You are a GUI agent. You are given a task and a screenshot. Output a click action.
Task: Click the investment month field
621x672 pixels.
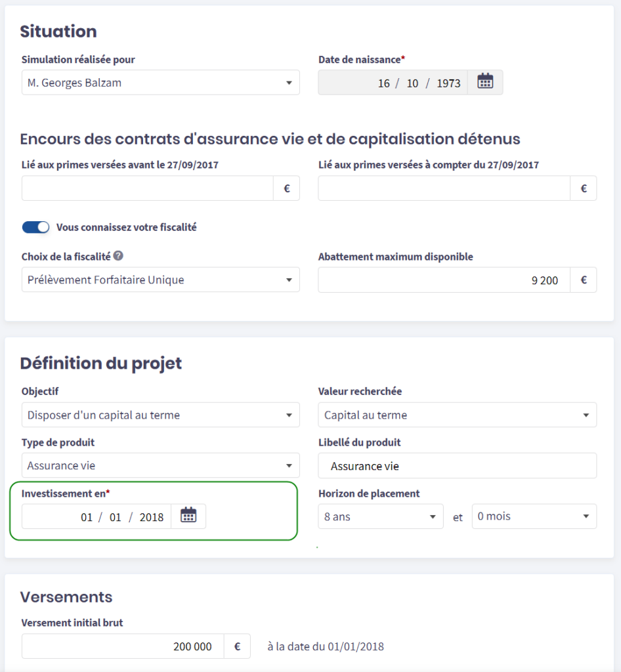point(116,517)
